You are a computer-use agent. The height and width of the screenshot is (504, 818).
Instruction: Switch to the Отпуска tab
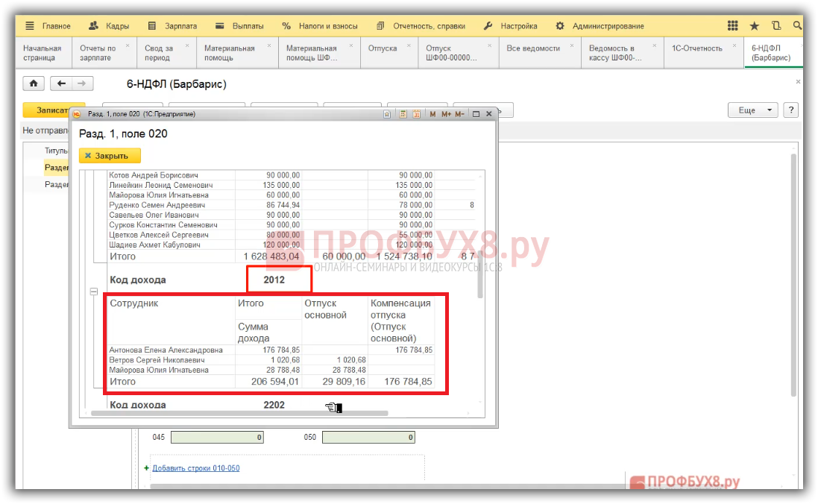(383, 48)
